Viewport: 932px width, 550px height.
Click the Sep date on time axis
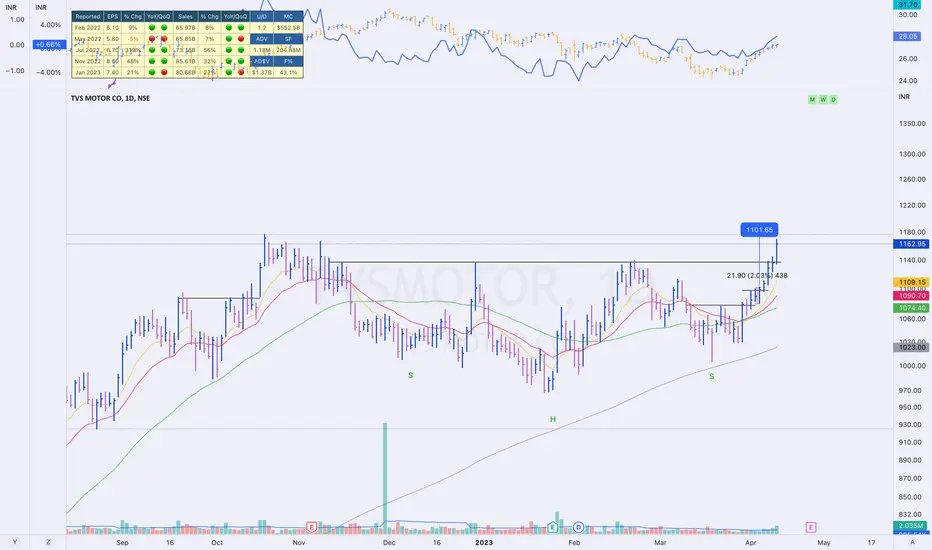[x=122, y=542]
